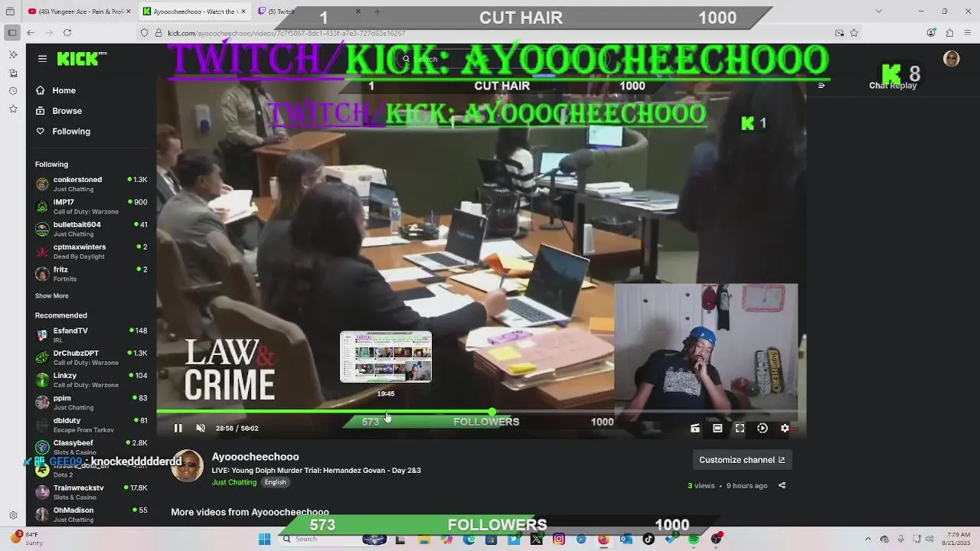Open clip creation icon in player
Viewport: 980px width, 551px height.
click(694, 429)
